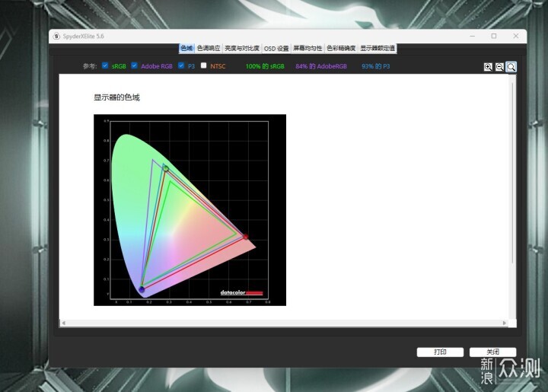Uncheck the Adobe RGB reference checkbox
Viewport: 548px width, 392px height.
[x=134, y=65]
